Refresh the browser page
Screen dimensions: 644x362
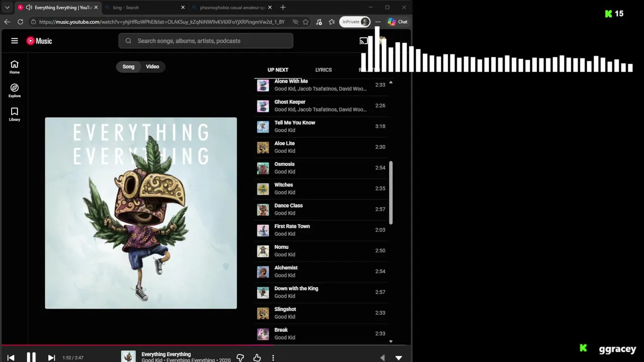tap(20, 22)
